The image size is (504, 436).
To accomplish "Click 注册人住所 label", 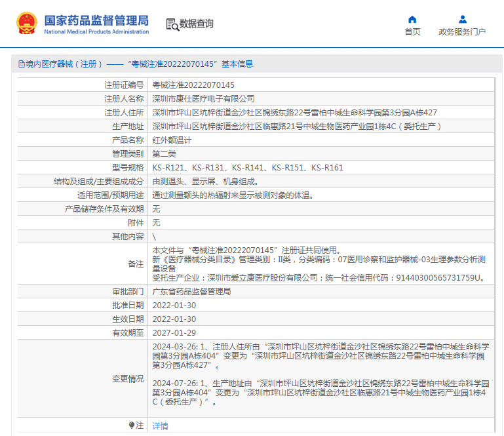I will point(124,113).
